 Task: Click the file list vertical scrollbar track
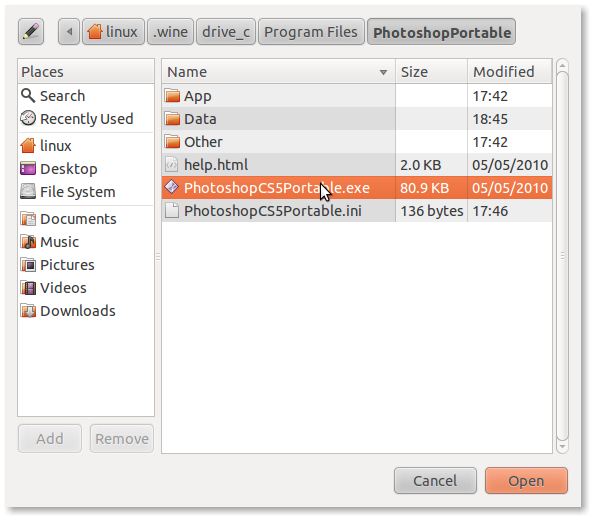(562, 256)
